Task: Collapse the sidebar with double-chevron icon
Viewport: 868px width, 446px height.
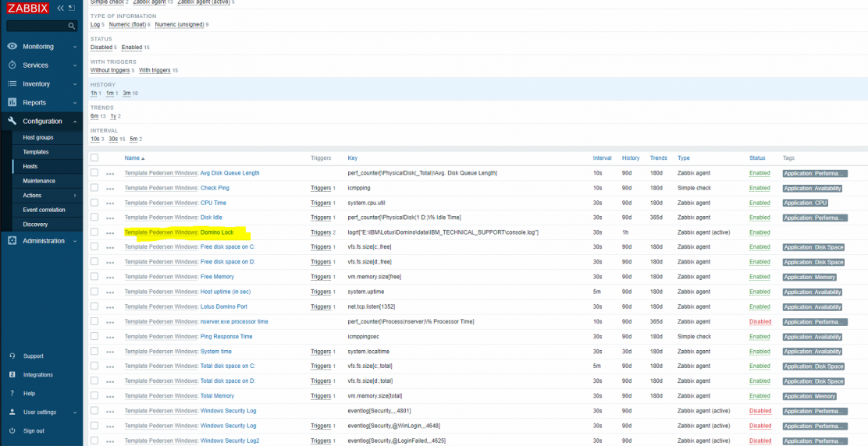Action: pos(61,9)
